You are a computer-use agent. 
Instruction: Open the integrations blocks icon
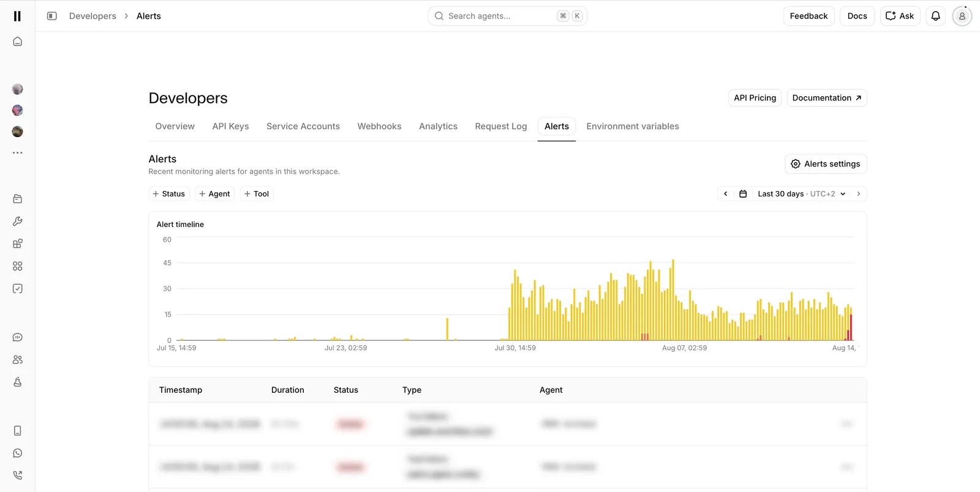click(18, 244)
